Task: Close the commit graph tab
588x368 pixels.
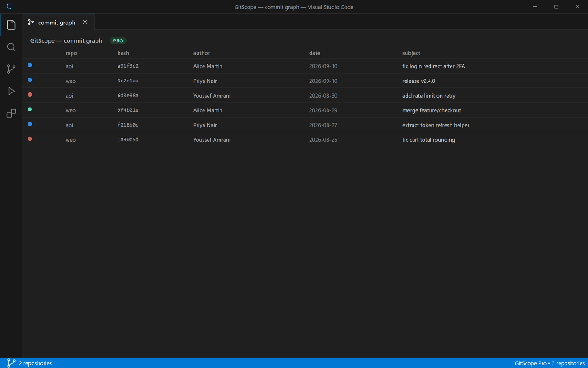Action: click(85, 22)
